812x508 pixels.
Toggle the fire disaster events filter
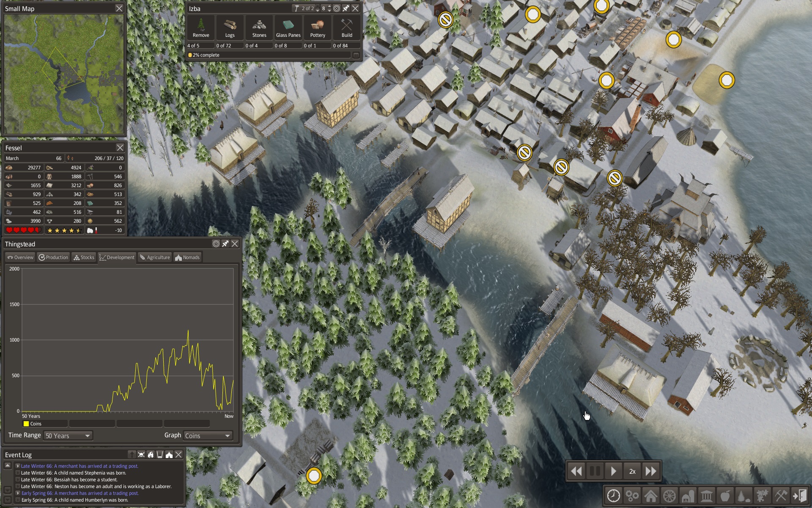151,455
